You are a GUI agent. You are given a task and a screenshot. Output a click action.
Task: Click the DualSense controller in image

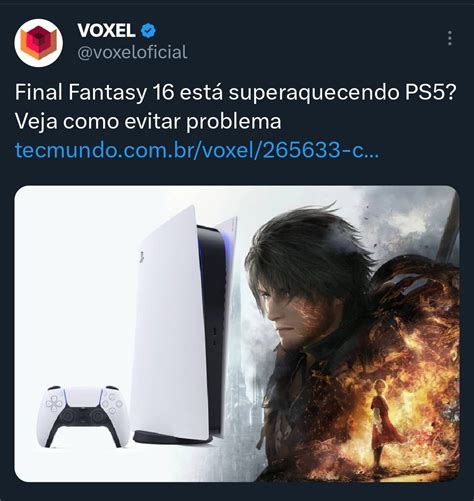click(x=83, y=416)
